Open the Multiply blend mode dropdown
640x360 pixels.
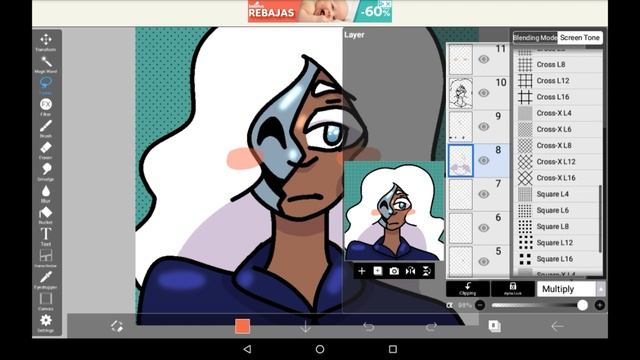click(567, 289)
